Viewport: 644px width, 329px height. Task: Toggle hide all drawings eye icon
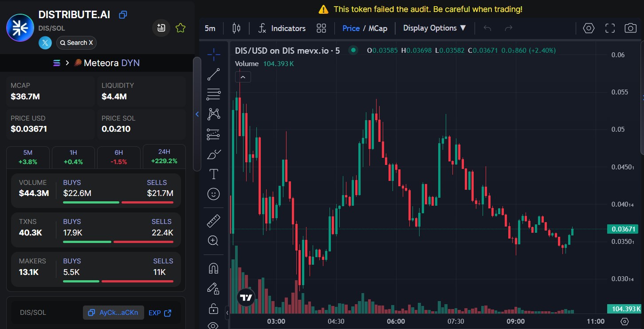pyautogui.click(x=214, y=325)
